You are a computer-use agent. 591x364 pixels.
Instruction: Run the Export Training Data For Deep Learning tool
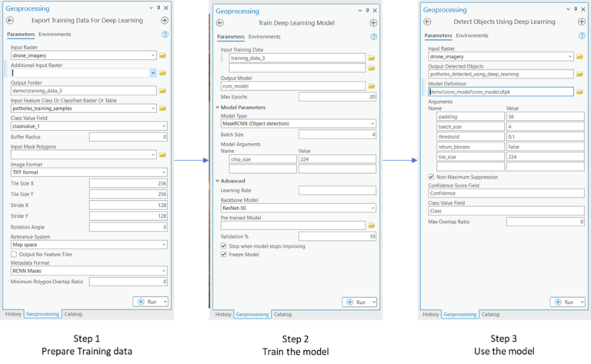[x=149, y=302]
